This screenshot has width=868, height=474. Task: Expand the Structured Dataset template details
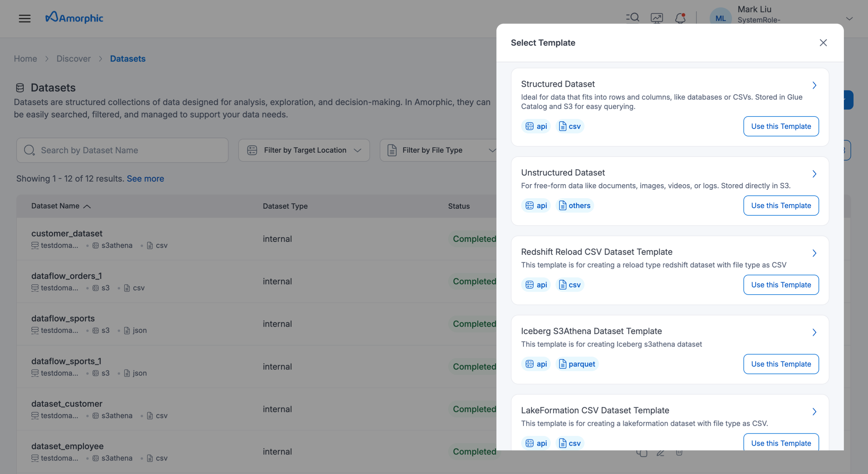tap(814, 85)
